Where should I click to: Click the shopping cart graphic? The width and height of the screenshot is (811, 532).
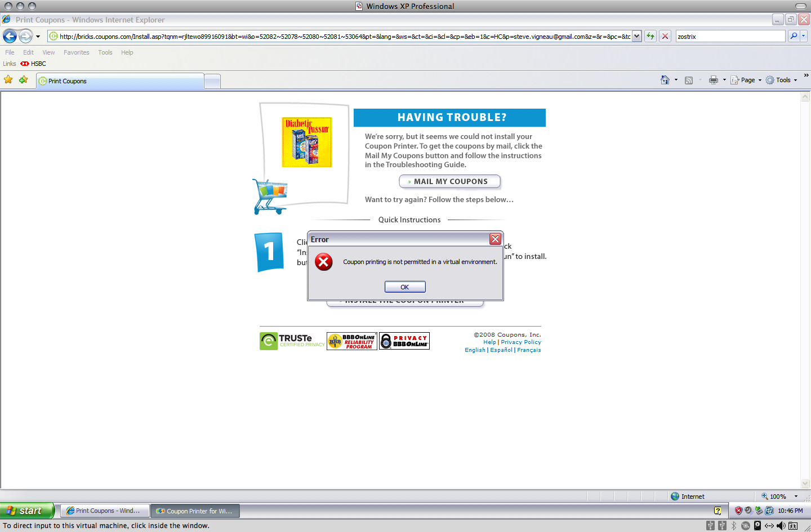pyautogui.click(x=270, y=196)
